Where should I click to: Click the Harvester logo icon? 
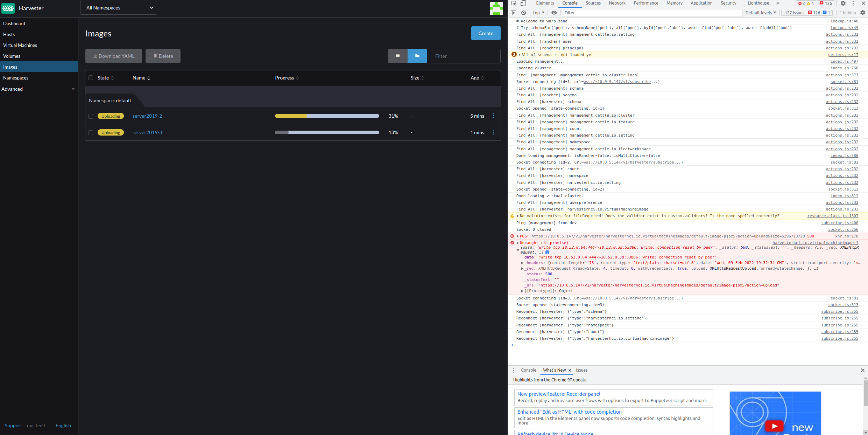[8, 8]
